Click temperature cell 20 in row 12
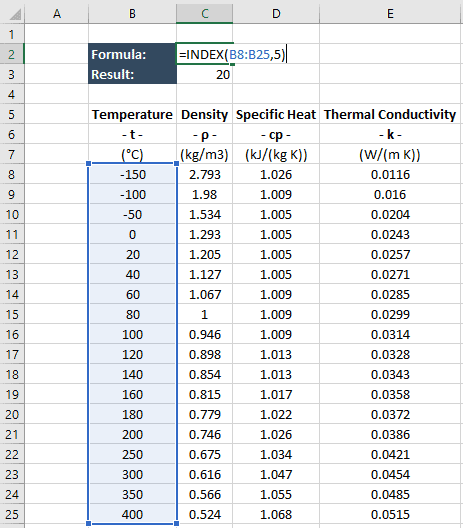This screenshot has width=463, height=528. pyautogui.click(x=132, y=254)
